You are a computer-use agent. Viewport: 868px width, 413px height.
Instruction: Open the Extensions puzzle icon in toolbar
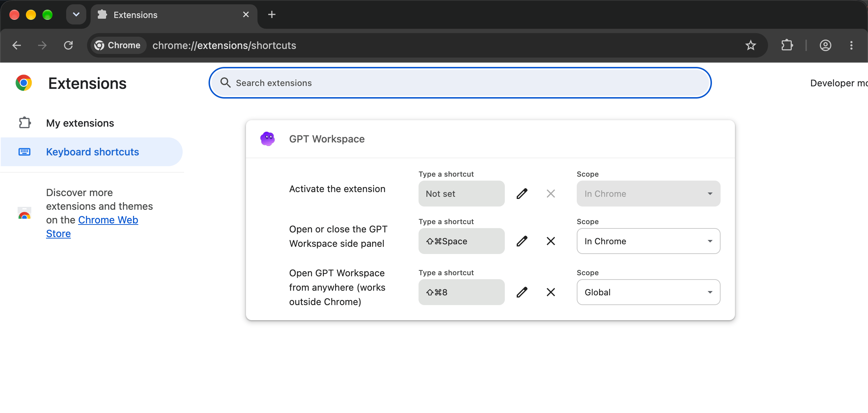pyautogui.click(x=787, y=45)
